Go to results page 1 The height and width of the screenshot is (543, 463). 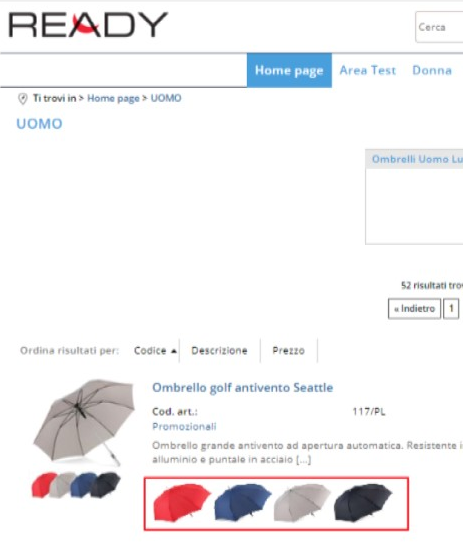451,308
